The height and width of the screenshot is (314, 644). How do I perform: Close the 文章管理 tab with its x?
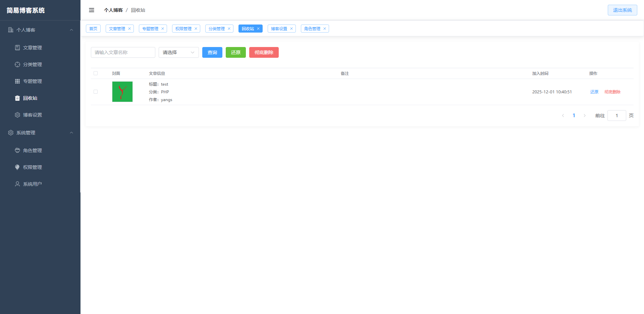[x=129, y=29]
